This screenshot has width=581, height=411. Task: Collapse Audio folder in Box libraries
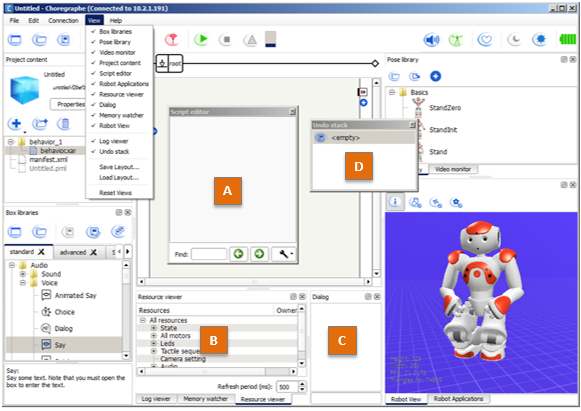tap(12, 265)
